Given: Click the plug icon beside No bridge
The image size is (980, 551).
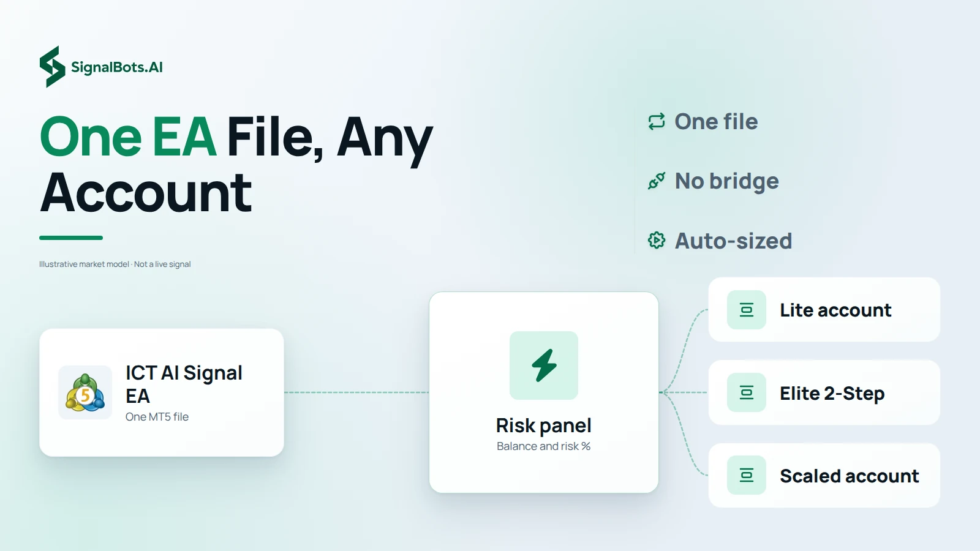Looking at the screenshot, I should point(657,181).
